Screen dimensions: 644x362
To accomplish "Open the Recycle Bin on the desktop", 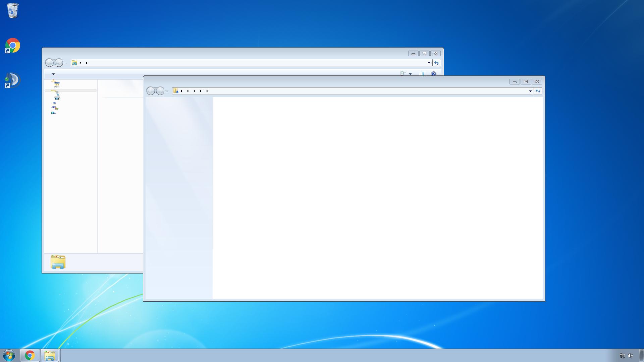I will click(13, 10).
